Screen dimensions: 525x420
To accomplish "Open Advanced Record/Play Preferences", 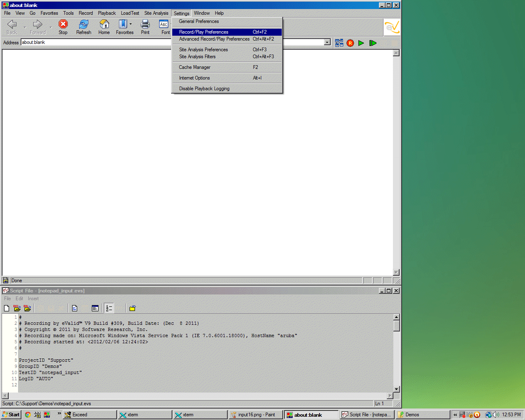I will [x=227, y=39].
